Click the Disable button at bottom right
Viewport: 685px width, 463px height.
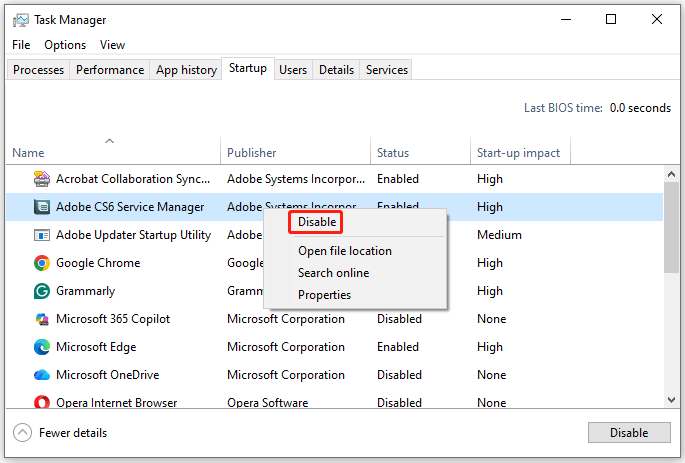pyautogui.click(x=629, y=433)
